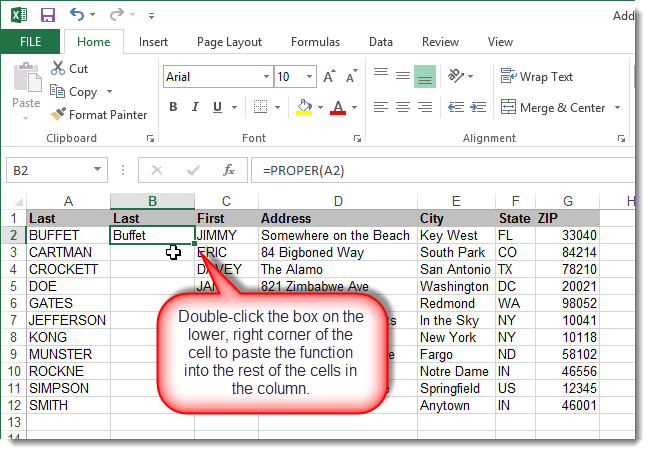
Task: Apply cell borders with the Borders icon
Action: 260,107
